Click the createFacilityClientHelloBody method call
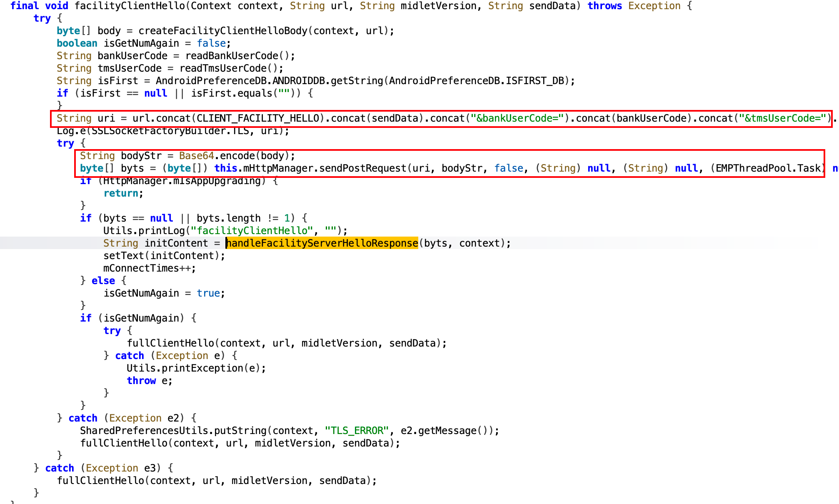The width and height of the screenshot is (839, 504). coord(222,31)
